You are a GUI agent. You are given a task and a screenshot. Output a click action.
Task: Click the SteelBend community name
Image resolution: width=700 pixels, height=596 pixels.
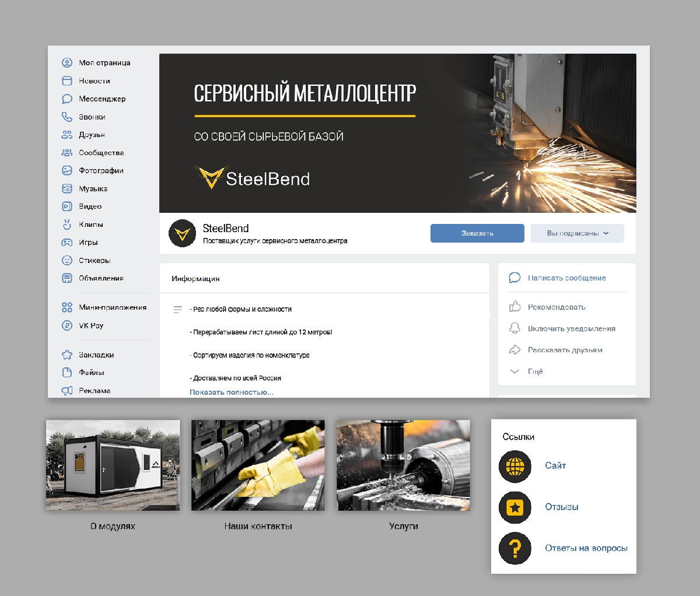pos(226,229)
